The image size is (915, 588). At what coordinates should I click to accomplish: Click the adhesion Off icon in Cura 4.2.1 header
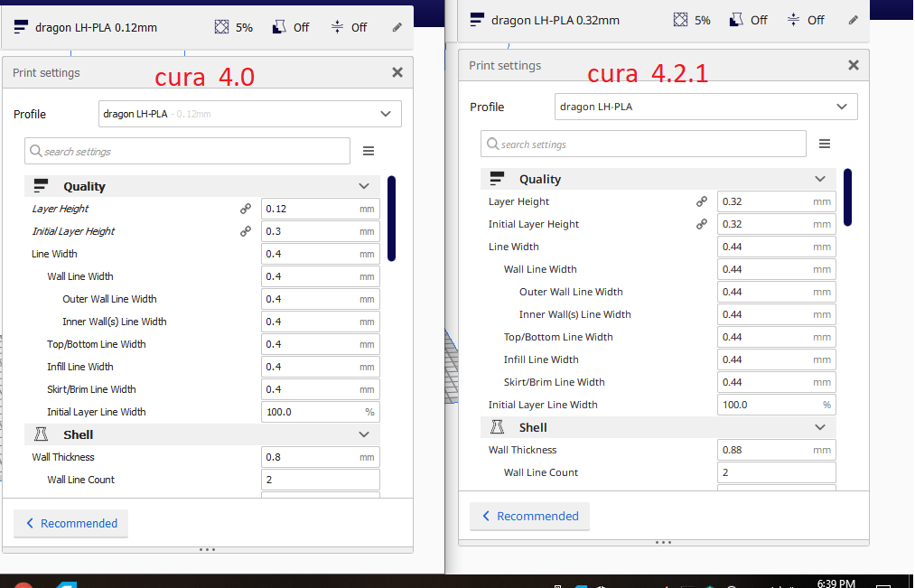[793, 20]
